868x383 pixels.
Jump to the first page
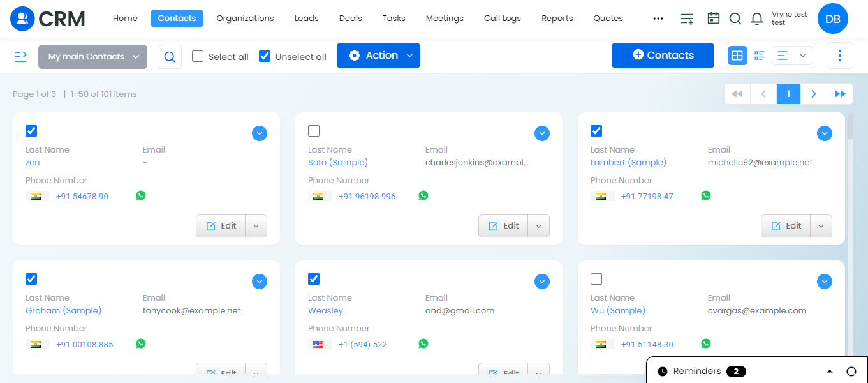point(737,94)
